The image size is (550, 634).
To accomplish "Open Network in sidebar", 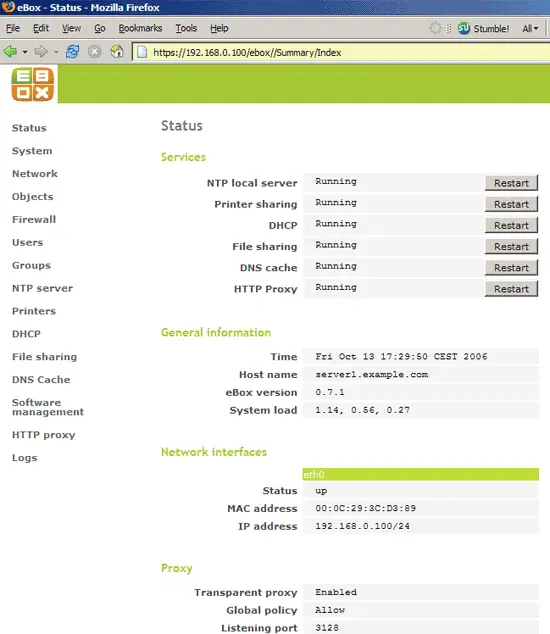I will click(x=35, y=173).
